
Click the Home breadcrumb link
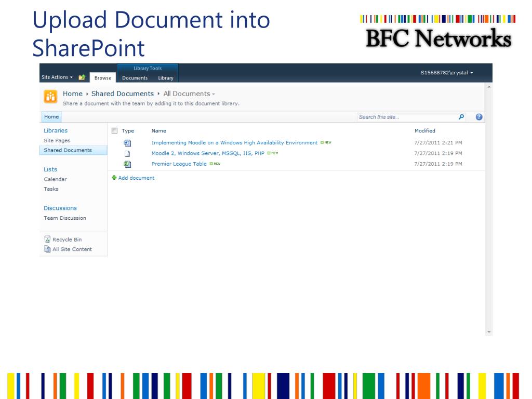click(x=73, y=94)
